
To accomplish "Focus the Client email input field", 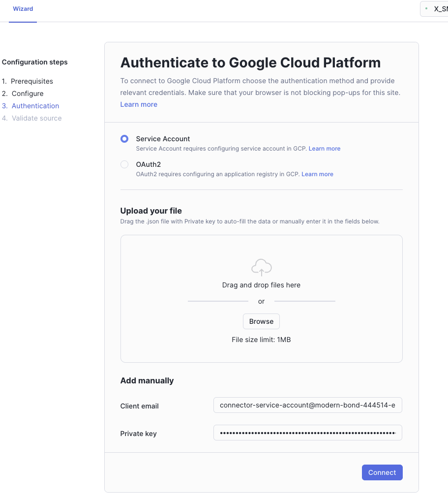I will [307, 405].
